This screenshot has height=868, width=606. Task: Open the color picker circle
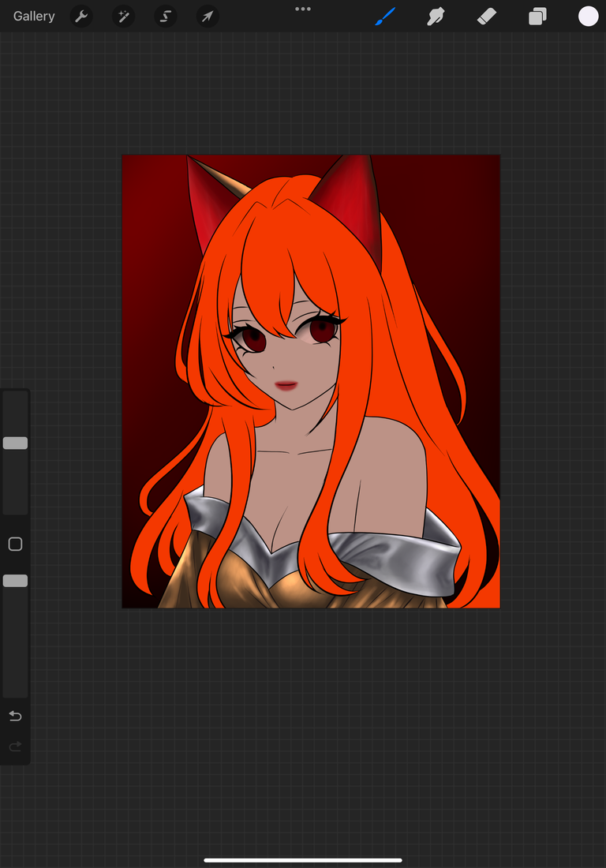point(589,17)
